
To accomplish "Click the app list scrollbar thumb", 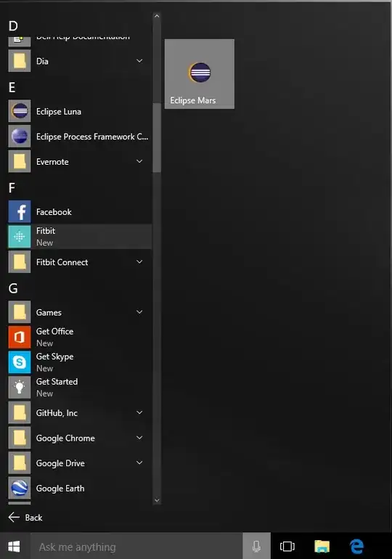I will click(157, 138).
